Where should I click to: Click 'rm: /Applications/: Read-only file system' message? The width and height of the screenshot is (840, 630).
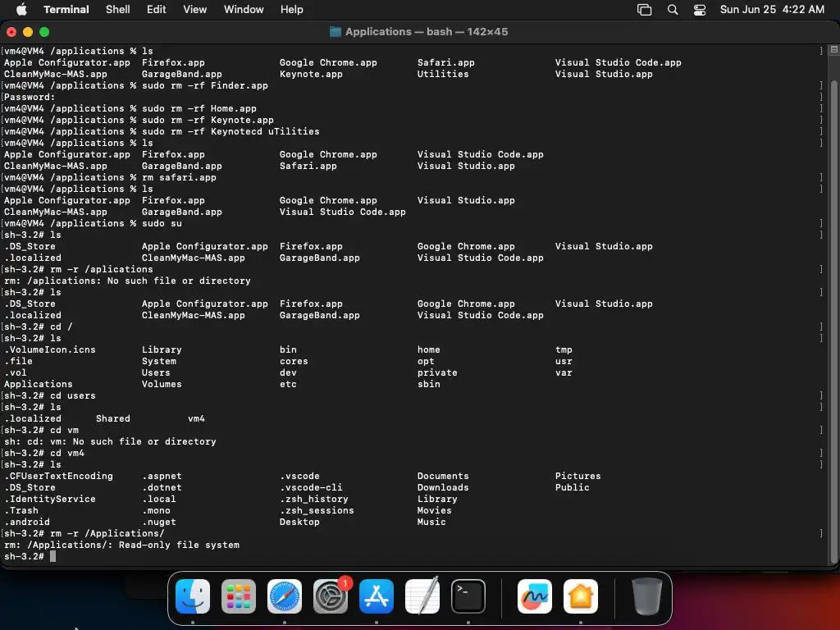[x=121, y=545]
